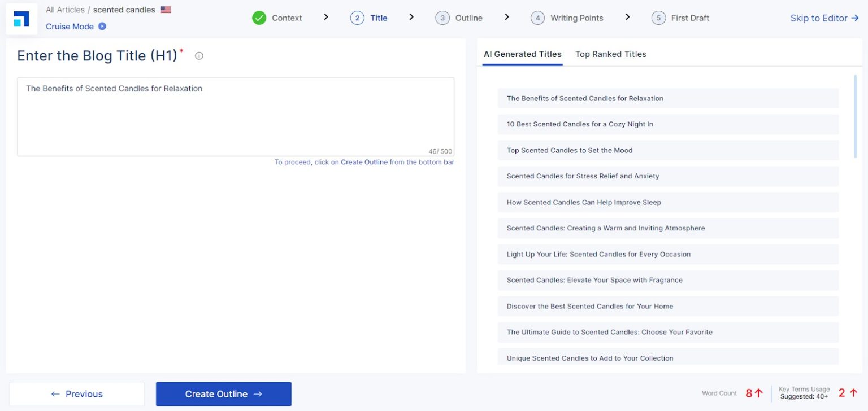Click the scrollbar beside the titles list
This screenshot has height=411, width=868.
click(x=856, y=113)
